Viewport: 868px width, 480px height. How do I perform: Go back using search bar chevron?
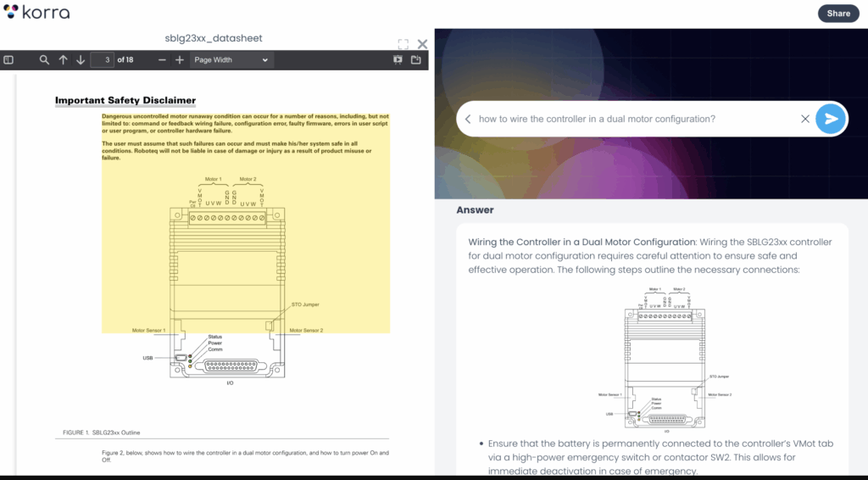tap(468, 119)
